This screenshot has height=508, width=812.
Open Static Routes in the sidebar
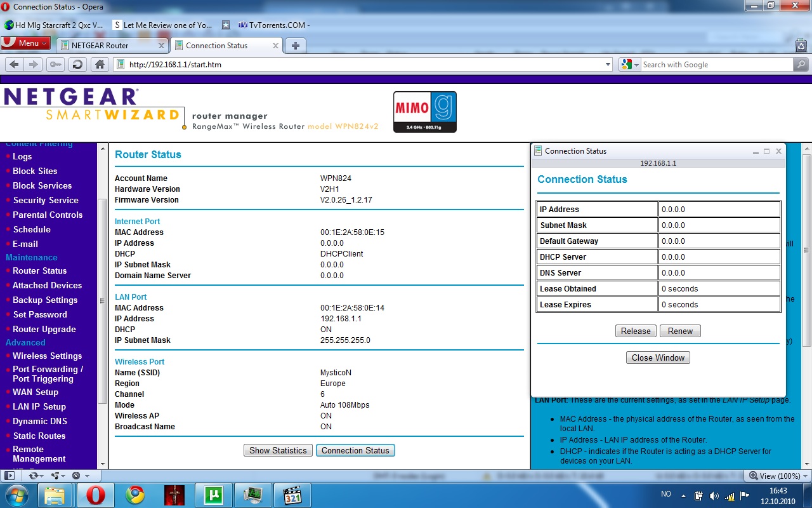(39, 436)
